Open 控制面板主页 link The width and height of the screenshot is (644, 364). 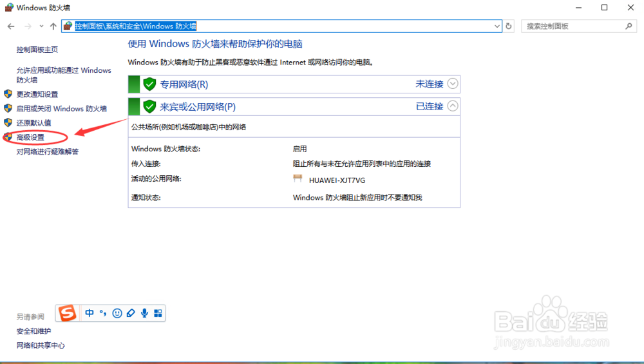37,50
